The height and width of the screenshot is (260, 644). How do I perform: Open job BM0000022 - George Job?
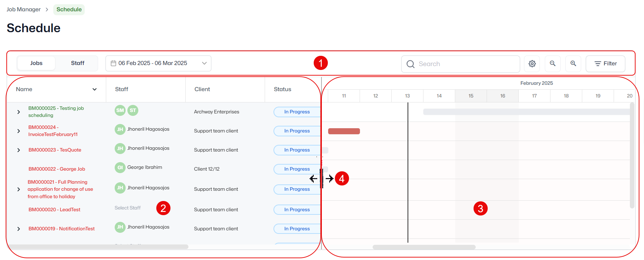[x=56, y=169]
